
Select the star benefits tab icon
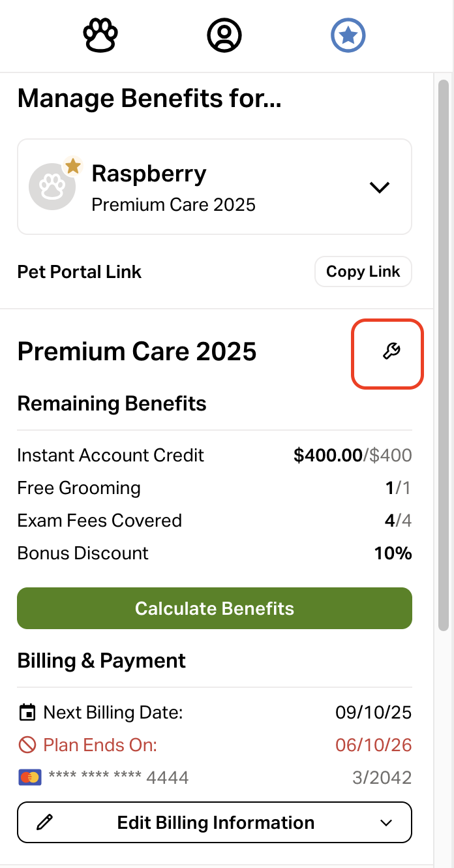click(348, 36)
